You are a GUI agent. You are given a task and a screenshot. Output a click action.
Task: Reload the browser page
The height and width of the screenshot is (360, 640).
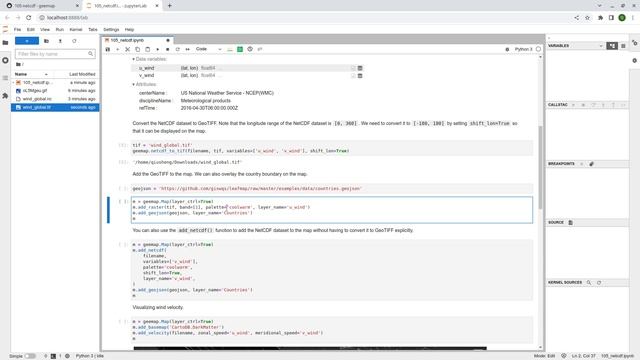[29, 18]
